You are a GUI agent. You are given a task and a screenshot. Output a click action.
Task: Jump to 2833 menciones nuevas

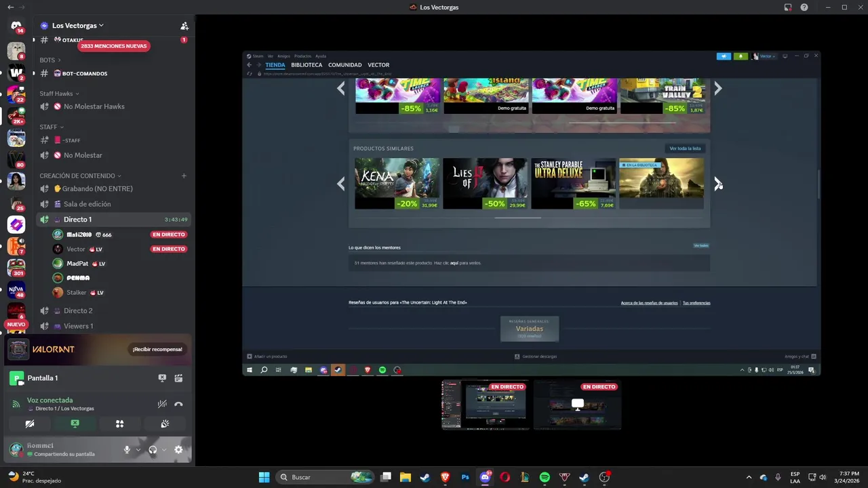113,46
